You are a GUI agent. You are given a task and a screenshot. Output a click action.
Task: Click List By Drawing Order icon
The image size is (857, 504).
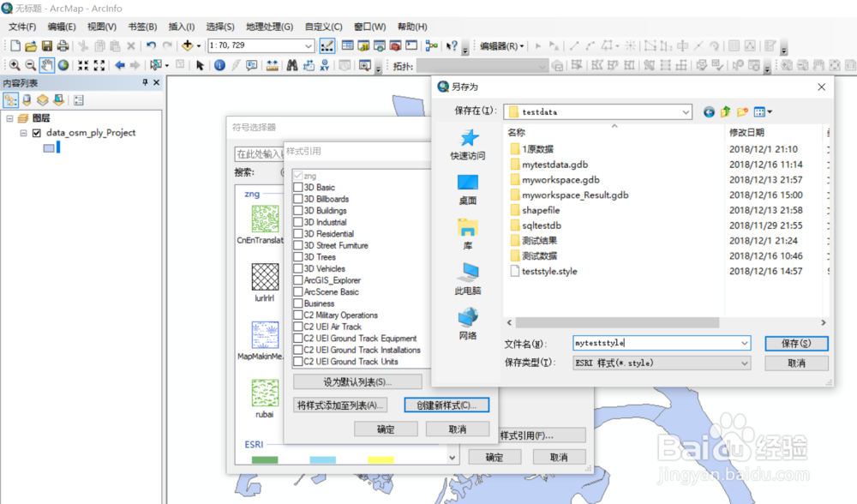point(11,100)
